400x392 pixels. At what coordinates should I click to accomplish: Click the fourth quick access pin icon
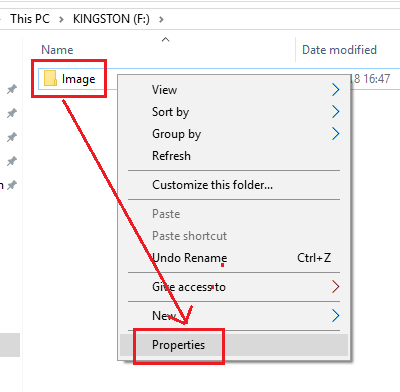[12, 161]
